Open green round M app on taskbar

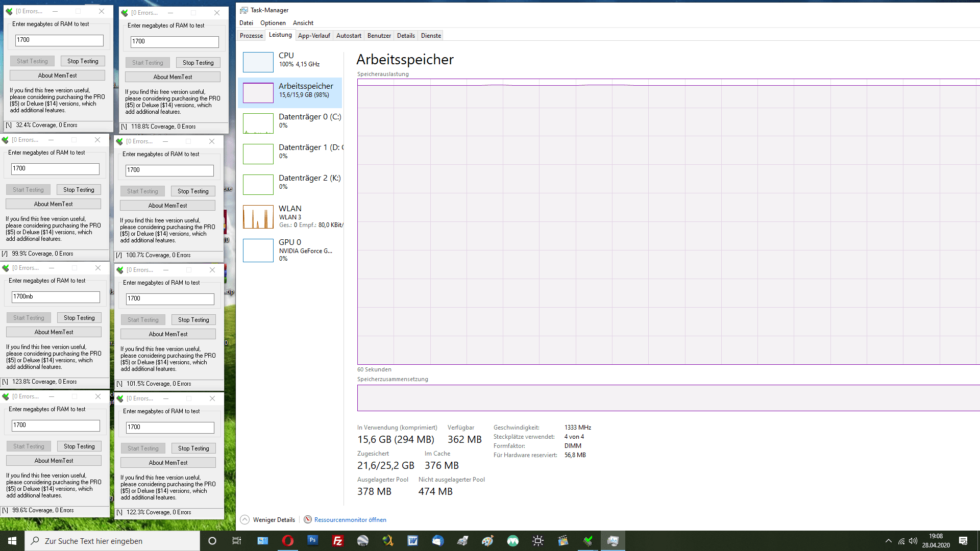pos(513,541)
